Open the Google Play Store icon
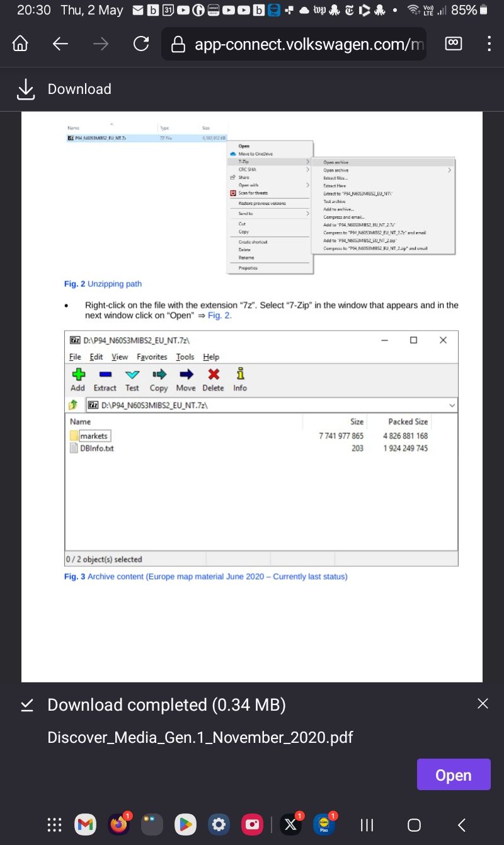The width and height of the screenshot is (504, 845). coord(185,824)
